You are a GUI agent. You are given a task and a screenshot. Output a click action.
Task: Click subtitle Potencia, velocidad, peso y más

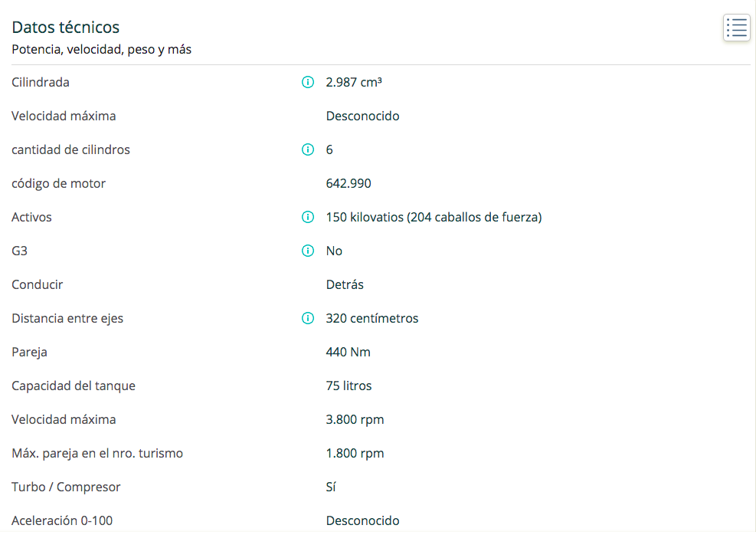tap(101, 50)
